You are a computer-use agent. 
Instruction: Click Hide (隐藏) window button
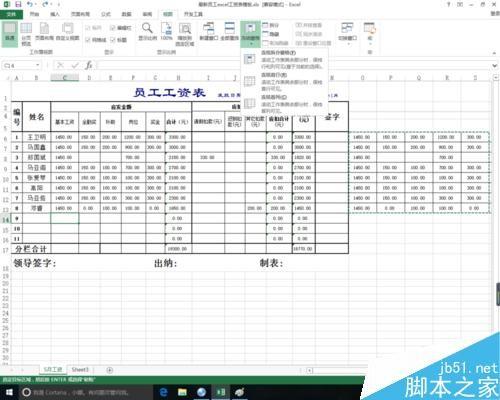271,34
